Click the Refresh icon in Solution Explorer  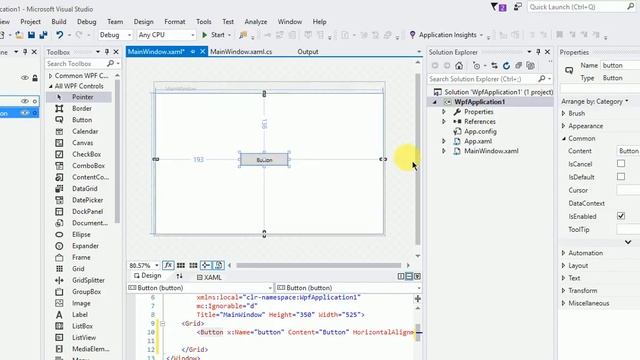click(506, 66)
